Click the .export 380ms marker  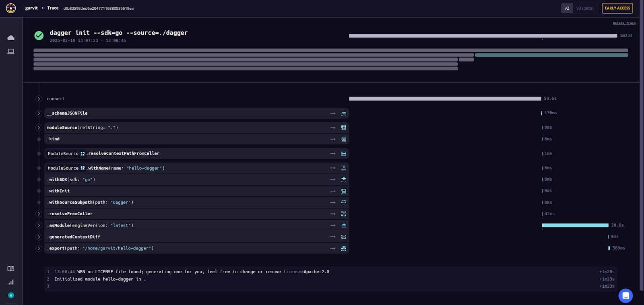(x=609, y=248)
